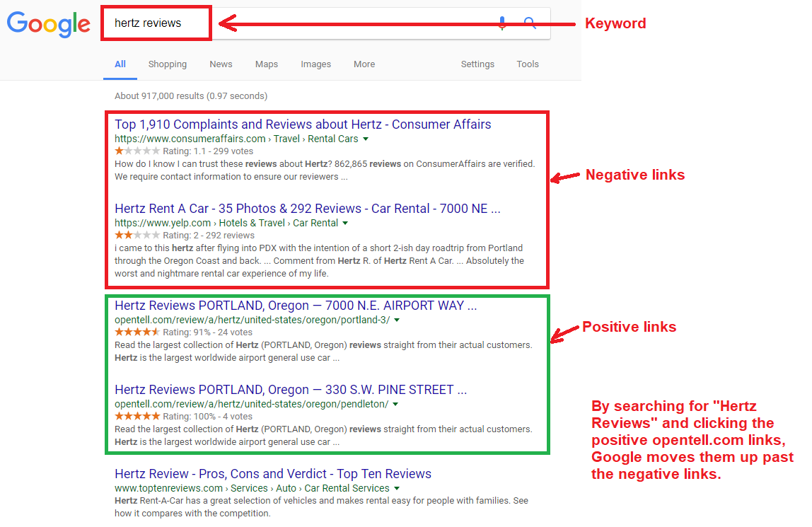This screenshot has height=527, width=812.
Task: Click the 'About 917,000 results' count text
Action: [191, 95]
